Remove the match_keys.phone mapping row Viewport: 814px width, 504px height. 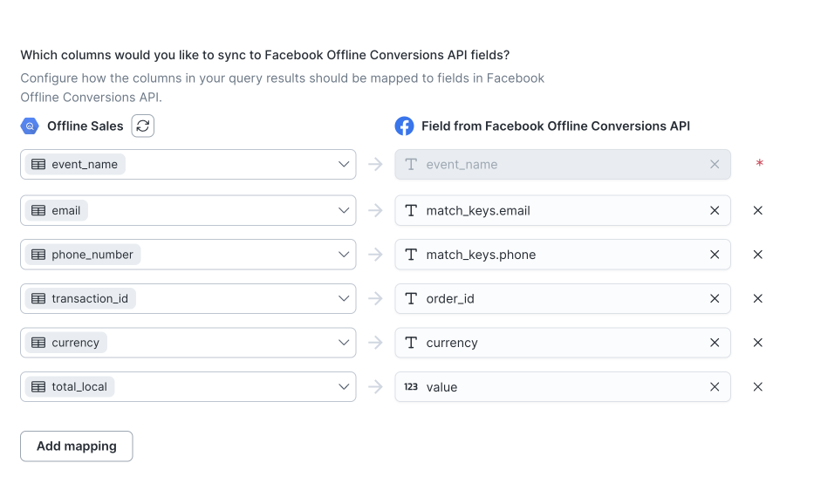tap(757, 255)
